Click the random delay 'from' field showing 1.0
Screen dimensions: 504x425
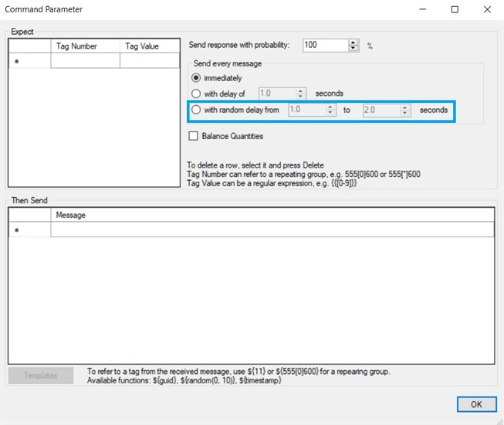(307, 110)
